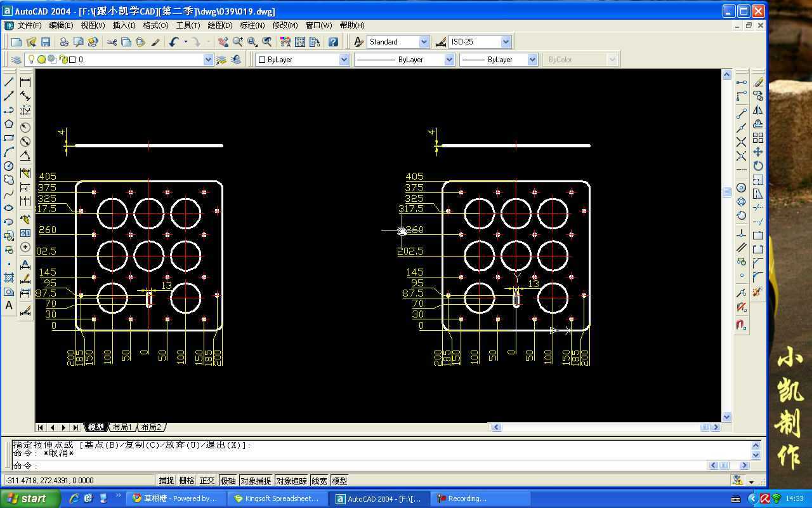812x508 pixels.
Task: Expand the Standard text style dropdown
Action: click(424, 42)
